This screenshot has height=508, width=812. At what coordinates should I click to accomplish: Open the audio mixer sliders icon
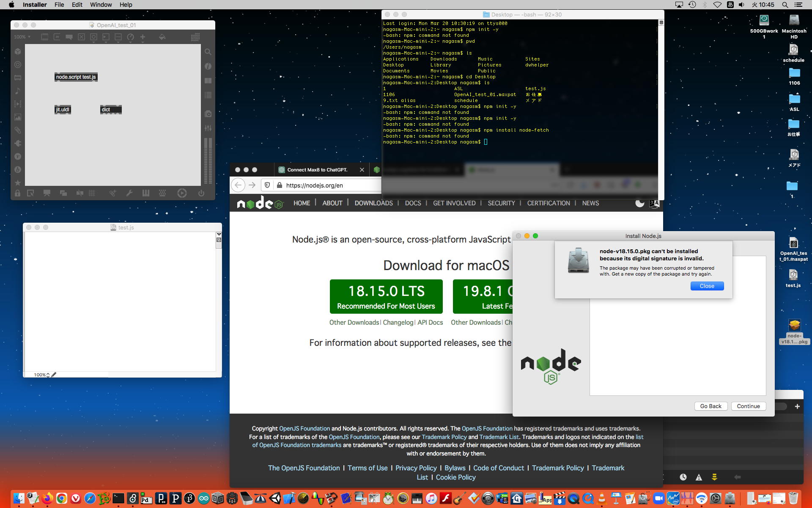tap(208, 128)
